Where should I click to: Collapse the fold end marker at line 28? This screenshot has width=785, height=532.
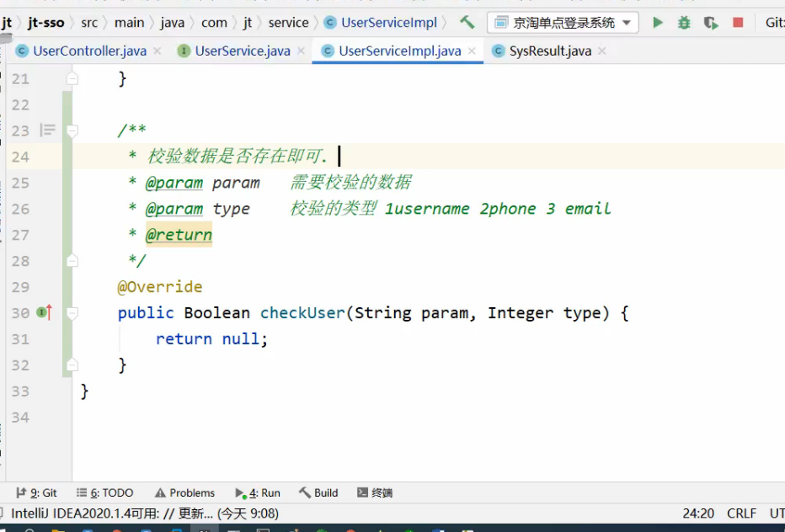tap(72, 261)
